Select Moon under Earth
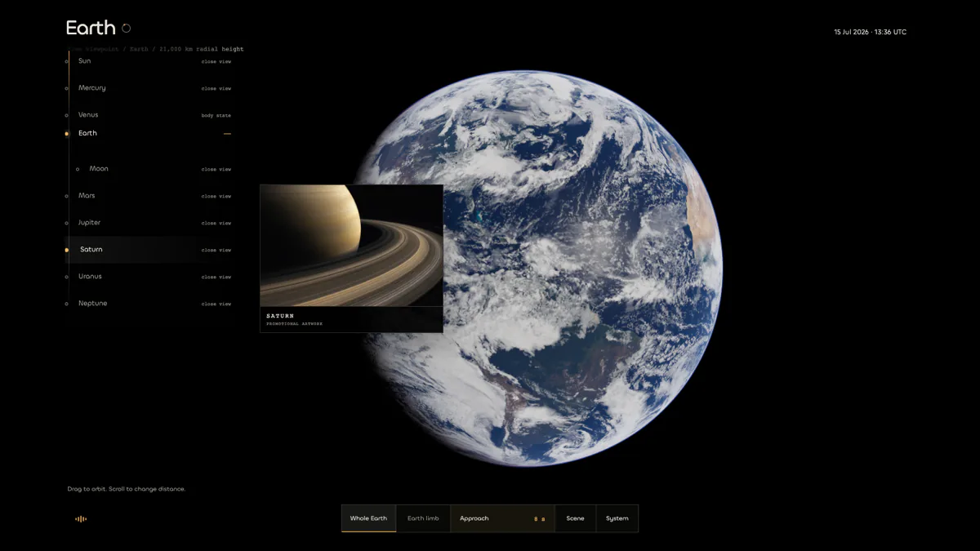Image resolution: width=980 pixels, height=551 pixels. pyautogui.click(x=99, y=169)
